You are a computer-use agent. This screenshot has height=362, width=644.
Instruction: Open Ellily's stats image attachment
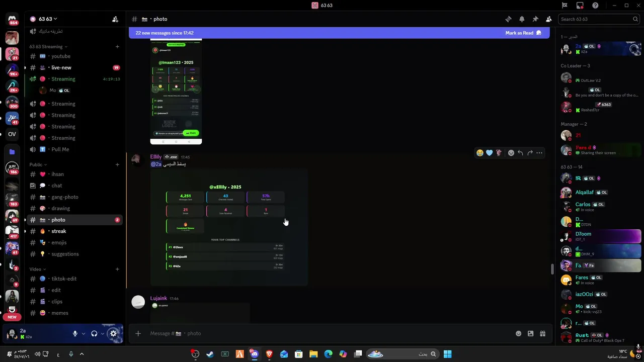pyautogui.click(x=229, y=228)
